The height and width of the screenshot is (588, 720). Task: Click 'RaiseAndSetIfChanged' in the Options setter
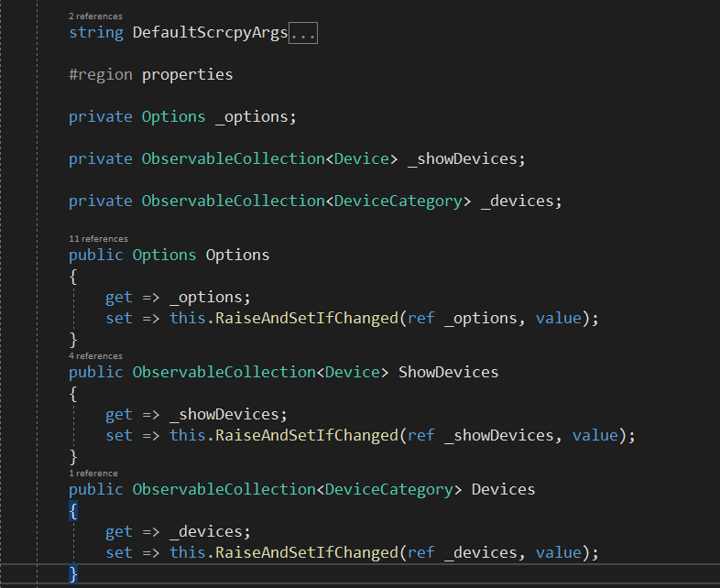coord(307,318)
